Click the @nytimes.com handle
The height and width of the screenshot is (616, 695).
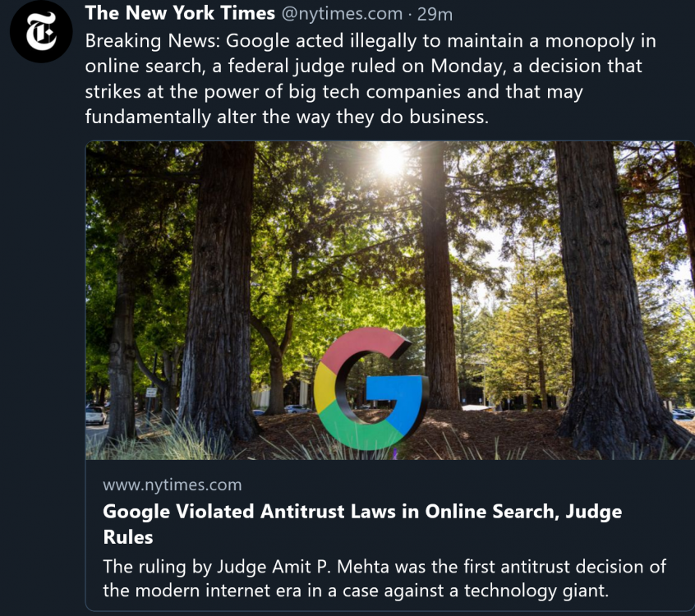pyautogui.click(x=342, y=14)
